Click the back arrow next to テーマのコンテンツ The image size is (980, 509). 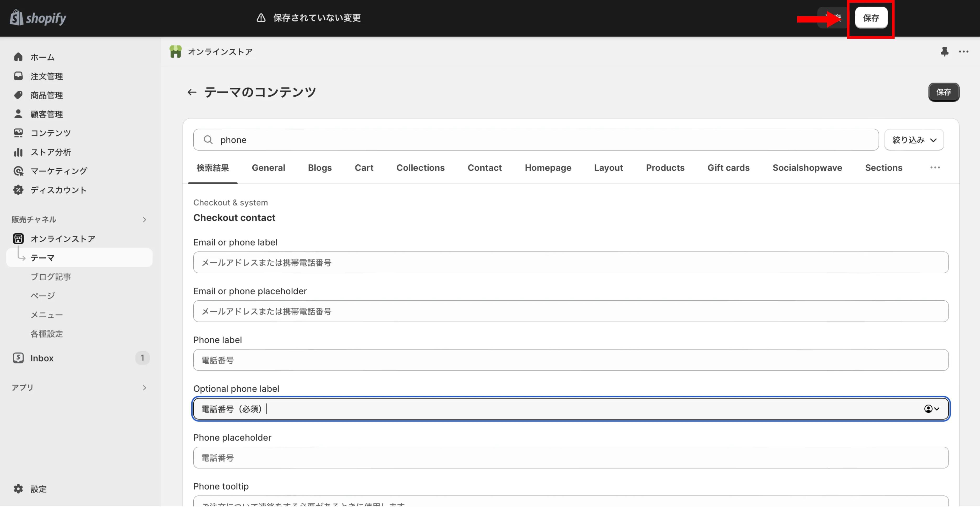(x=192, y=92)
